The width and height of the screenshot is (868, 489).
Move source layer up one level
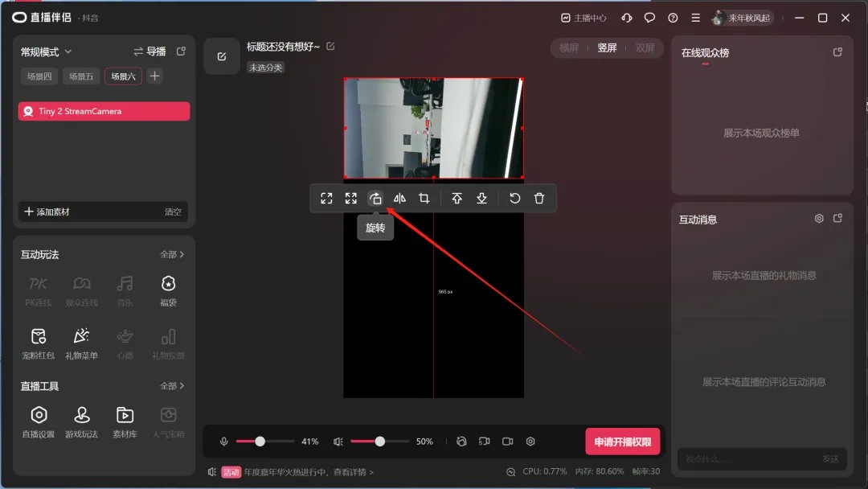click(457, 199)
